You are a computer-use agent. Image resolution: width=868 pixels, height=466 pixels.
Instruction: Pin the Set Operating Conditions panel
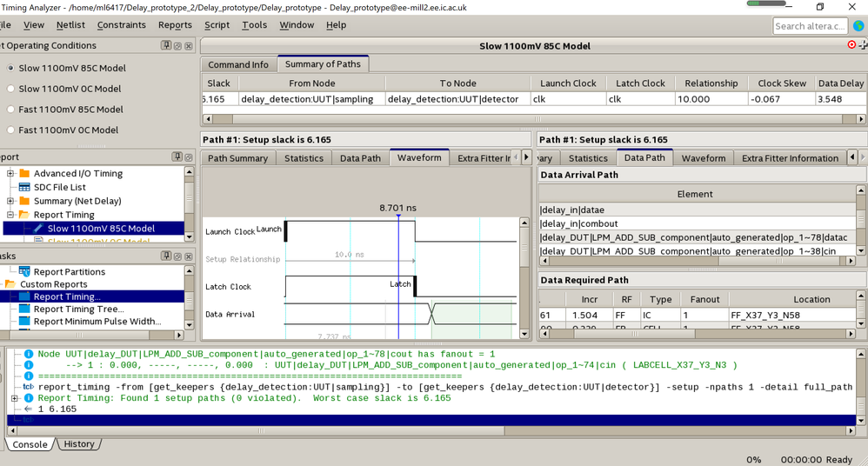pos(166,45)
